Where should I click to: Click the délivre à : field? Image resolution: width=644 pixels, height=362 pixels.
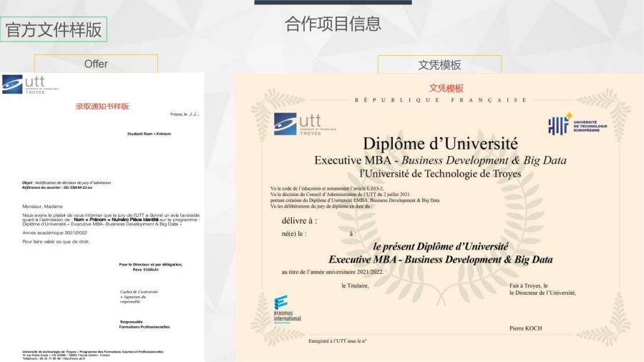[299, 220]
